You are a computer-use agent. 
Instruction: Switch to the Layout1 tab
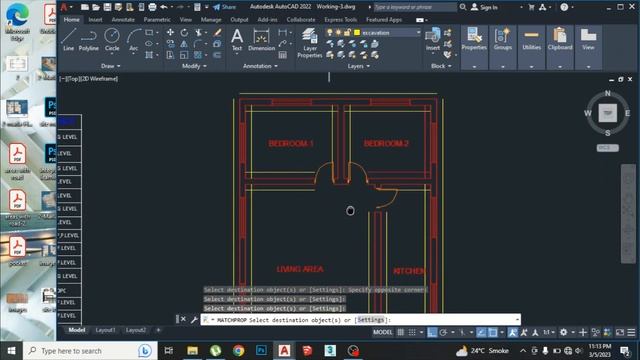105,330
